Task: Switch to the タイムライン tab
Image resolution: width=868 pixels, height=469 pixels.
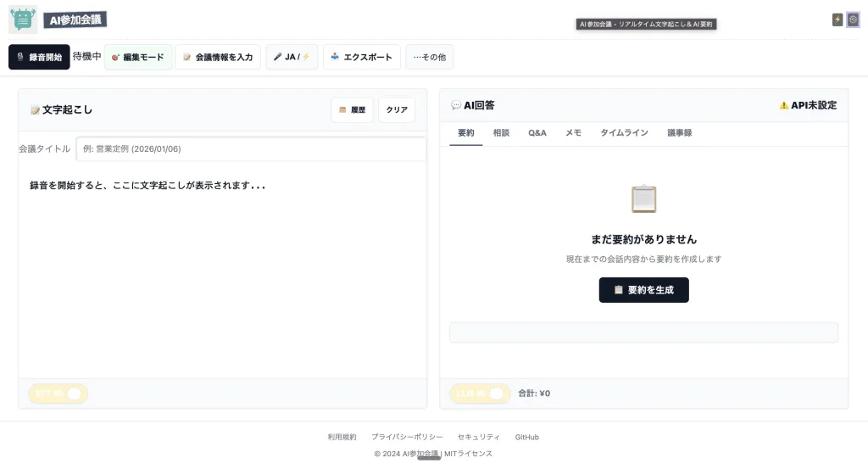Action: [624, 133]
